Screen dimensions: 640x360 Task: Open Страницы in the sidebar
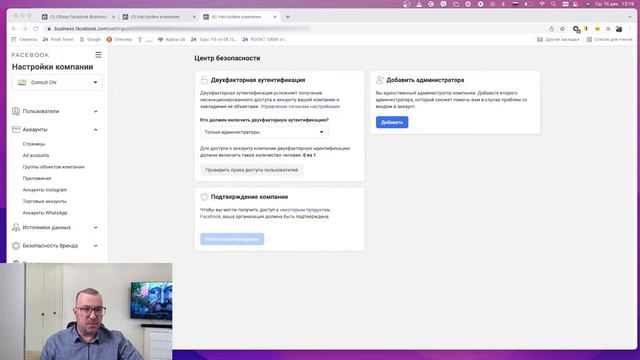(x=34, y=144)
